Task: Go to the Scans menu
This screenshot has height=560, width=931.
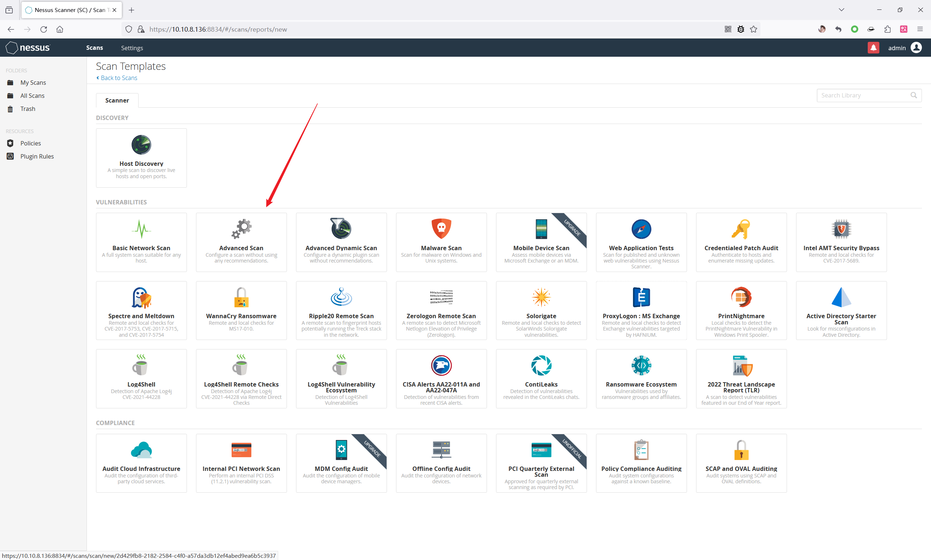Action: 94,48
